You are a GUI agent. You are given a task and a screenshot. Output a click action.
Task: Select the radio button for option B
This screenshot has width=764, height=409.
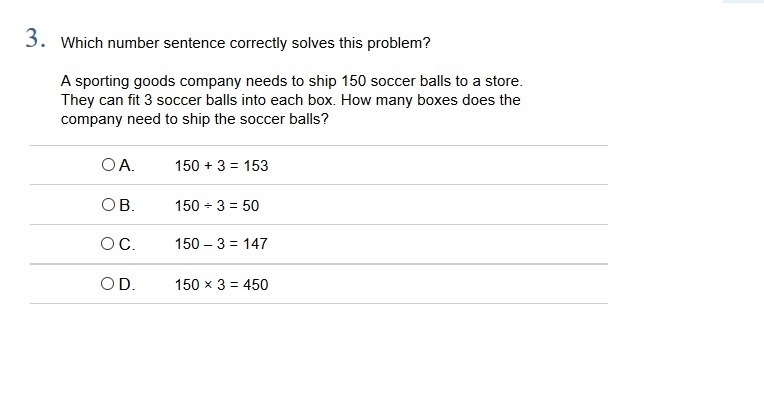(x=108, y=205)
